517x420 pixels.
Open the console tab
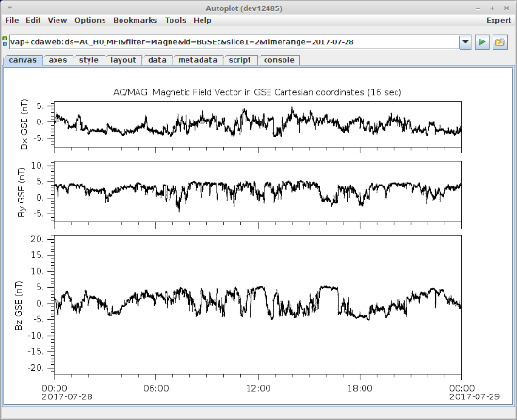[x=279, y=60]
